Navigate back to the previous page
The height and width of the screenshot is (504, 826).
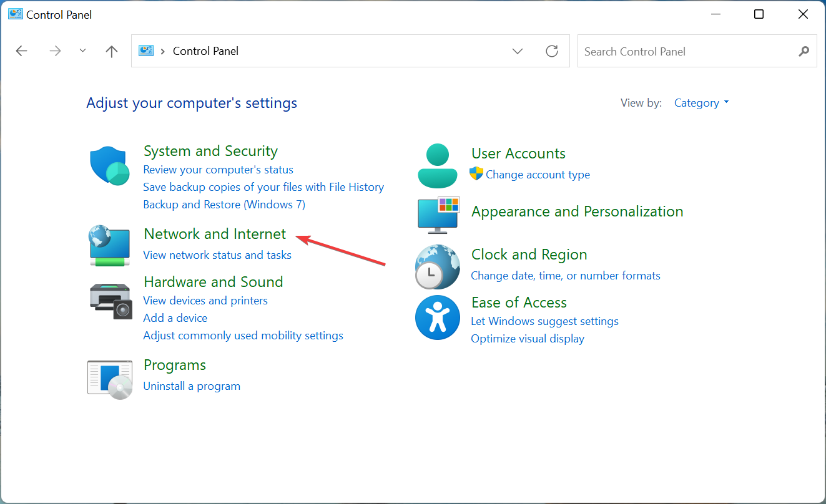pyautogui.click(x=22, y=51)
